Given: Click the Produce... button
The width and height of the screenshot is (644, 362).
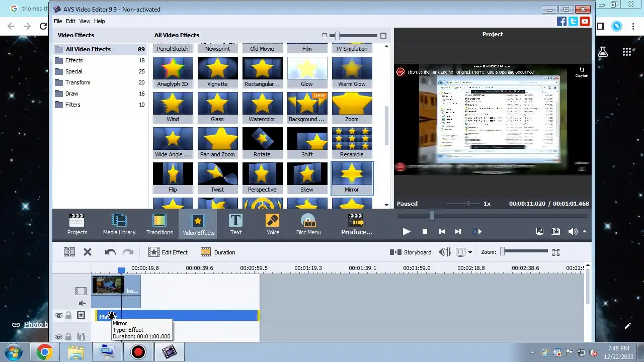Looking at the screenshot, I should point(356,224).
